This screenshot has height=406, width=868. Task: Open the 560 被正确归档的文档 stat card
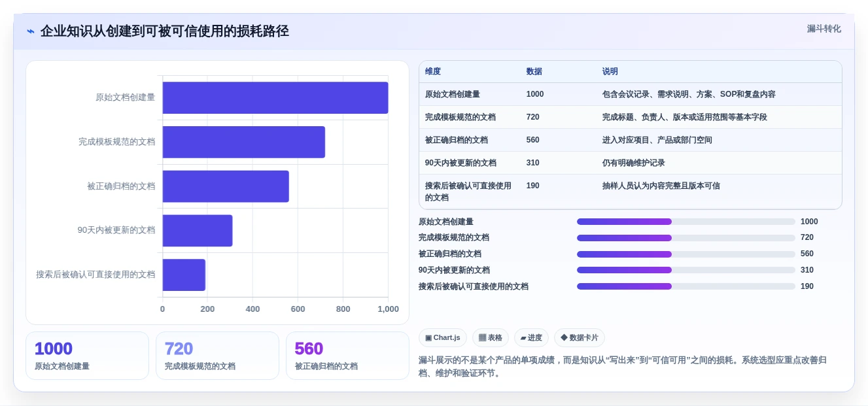pos(347,356)
